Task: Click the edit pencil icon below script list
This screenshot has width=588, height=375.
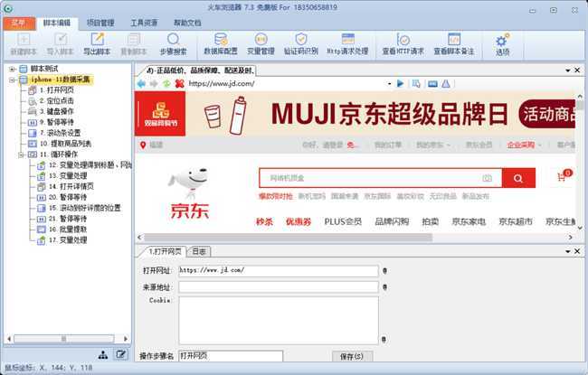Action: pos(121,354)
